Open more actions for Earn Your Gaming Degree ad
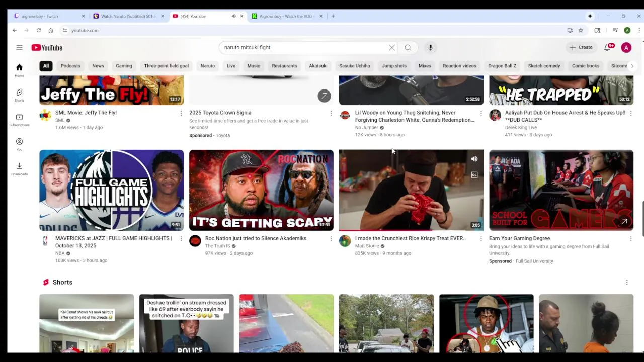 (x=630, y=239)
